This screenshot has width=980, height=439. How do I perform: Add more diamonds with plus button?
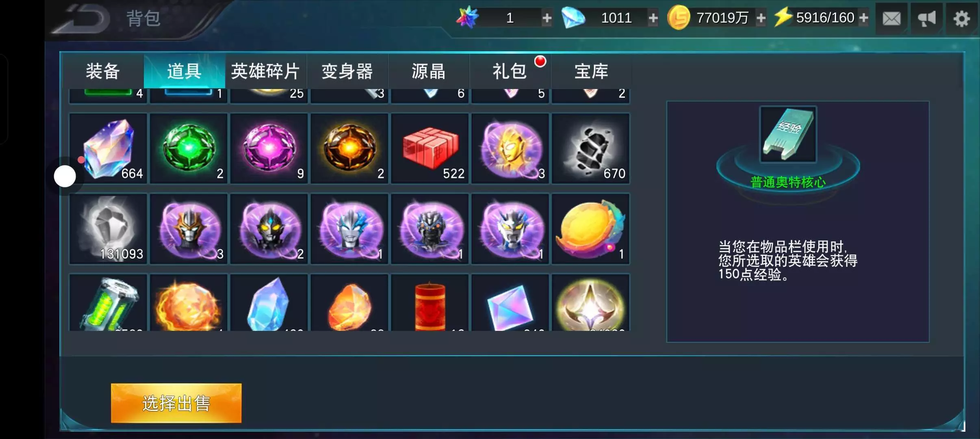click(x=653, y=18)
